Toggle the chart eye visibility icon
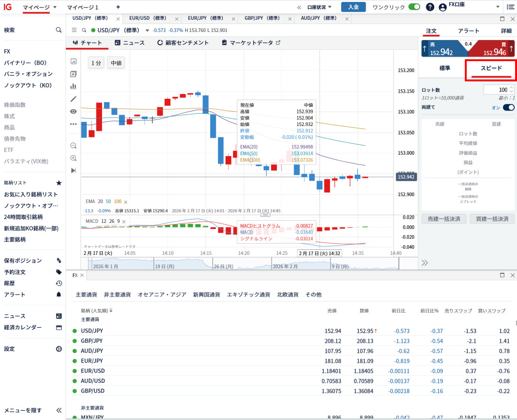 click(x=73, y=111)
